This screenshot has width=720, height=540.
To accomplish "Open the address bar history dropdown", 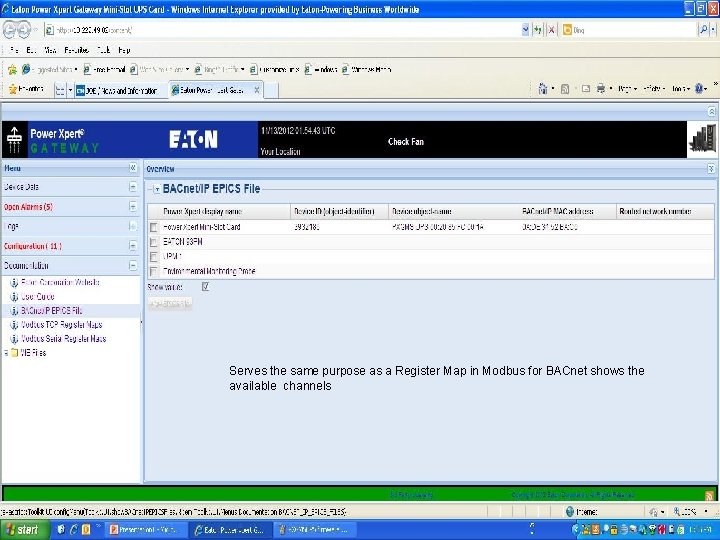I will [525, 30].
